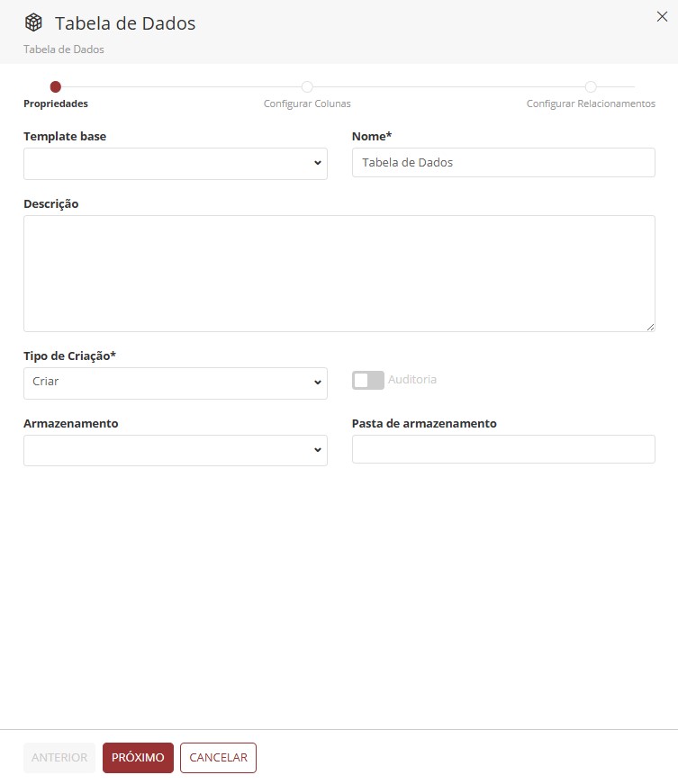Click inside the Descrição text area
678x784 pixels.
click(339, 273)
